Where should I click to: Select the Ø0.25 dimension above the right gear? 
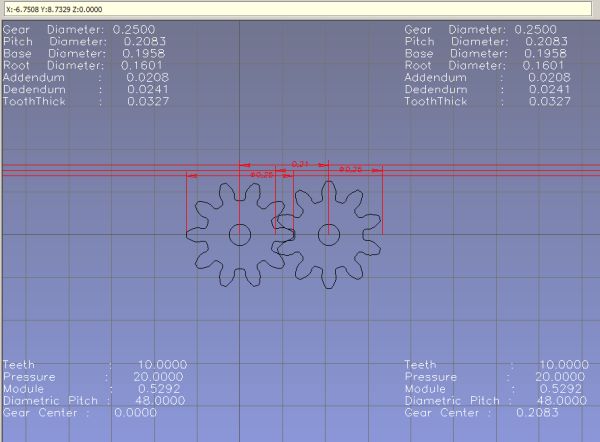pyautogui.click(x=350, y=169)
